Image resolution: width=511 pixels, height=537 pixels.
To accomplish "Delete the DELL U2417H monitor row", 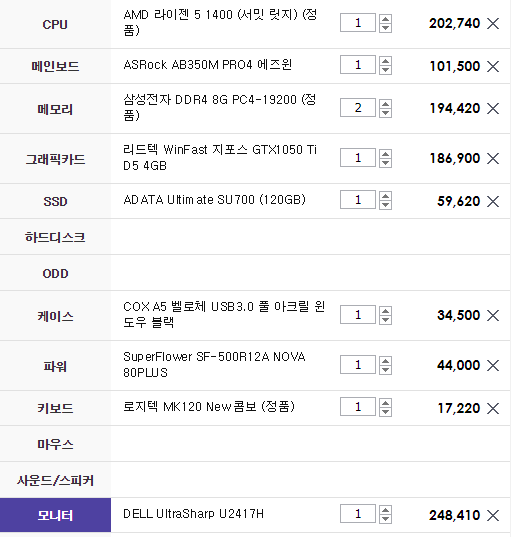I will [493, 515].
